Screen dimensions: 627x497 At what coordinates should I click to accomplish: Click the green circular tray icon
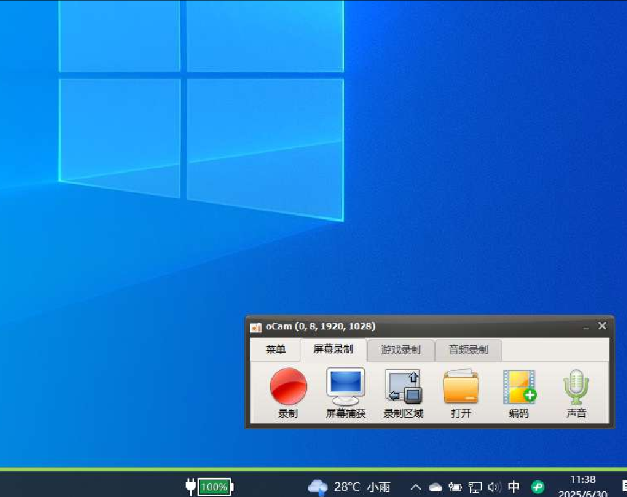coord(538,487)
